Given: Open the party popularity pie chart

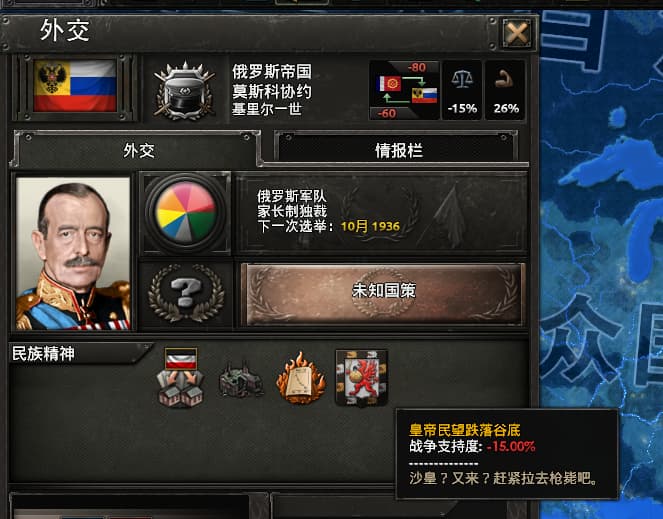Looking at the screenshot, I should 186,213.
